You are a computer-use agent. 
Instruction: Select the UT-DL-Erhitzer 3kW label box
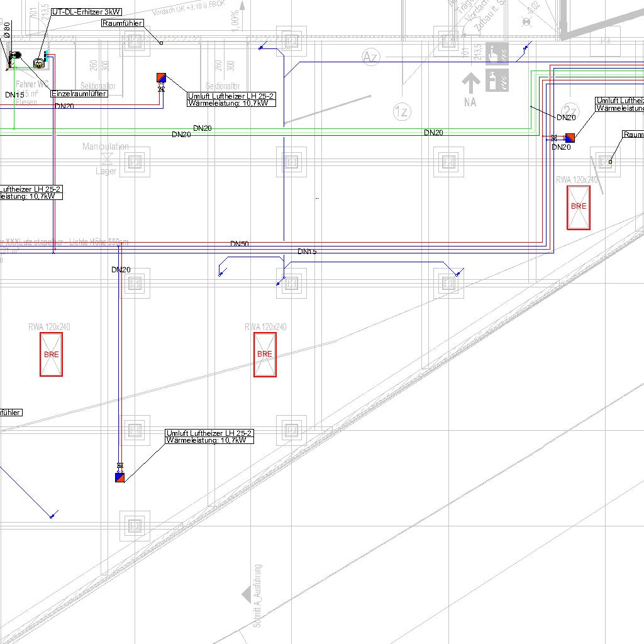click(x=87, y=12)
